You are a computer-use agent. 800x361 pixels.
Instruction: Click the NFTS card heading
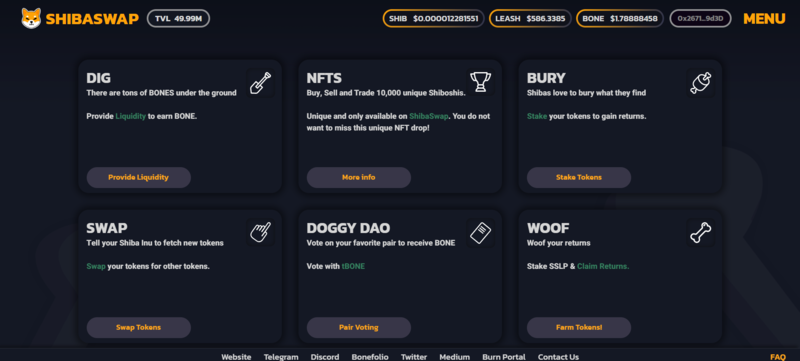coord(324,78)
